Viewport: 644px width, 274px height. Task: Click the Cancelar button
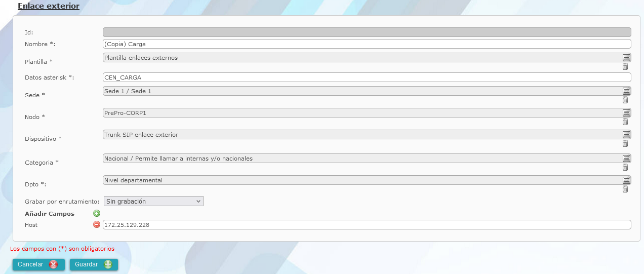pyautogui.click(x=38, y=264)
